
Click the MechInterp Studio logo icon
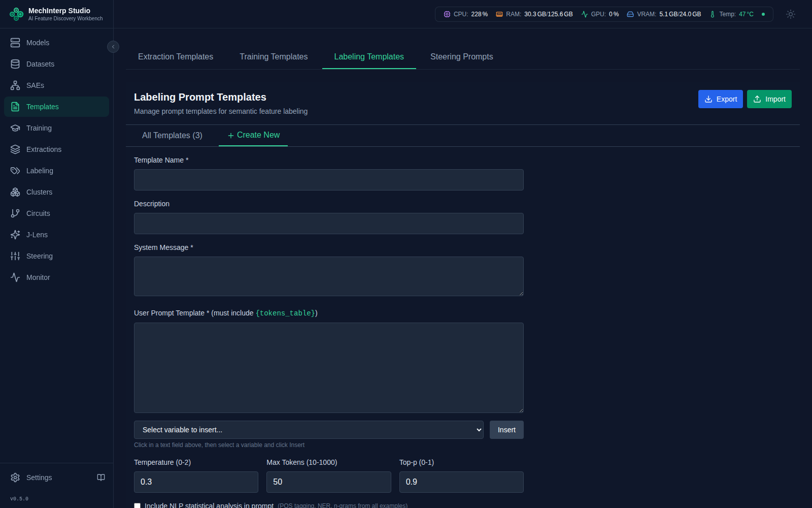coord(16,14)
